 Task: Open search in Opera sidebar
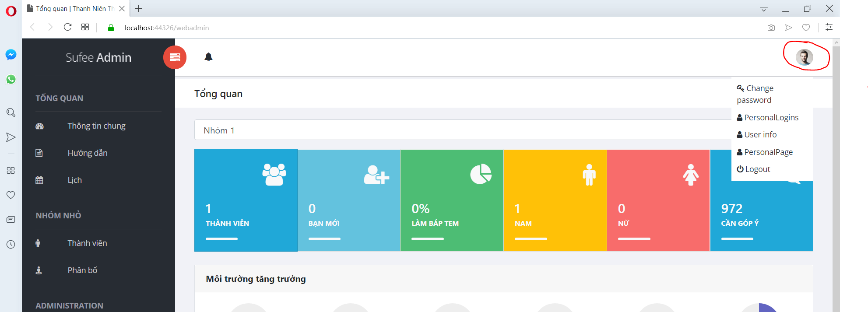pos(11,112)
